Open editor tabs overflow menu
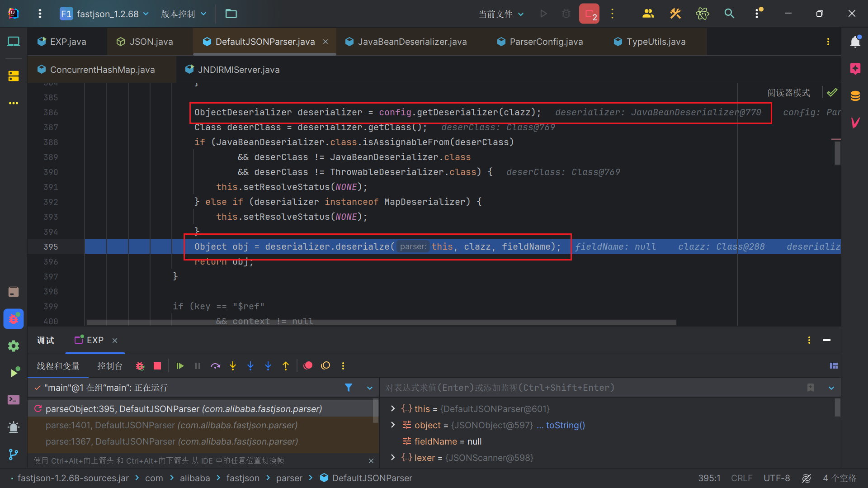This screenshot has width=868, height=488. 828,42
